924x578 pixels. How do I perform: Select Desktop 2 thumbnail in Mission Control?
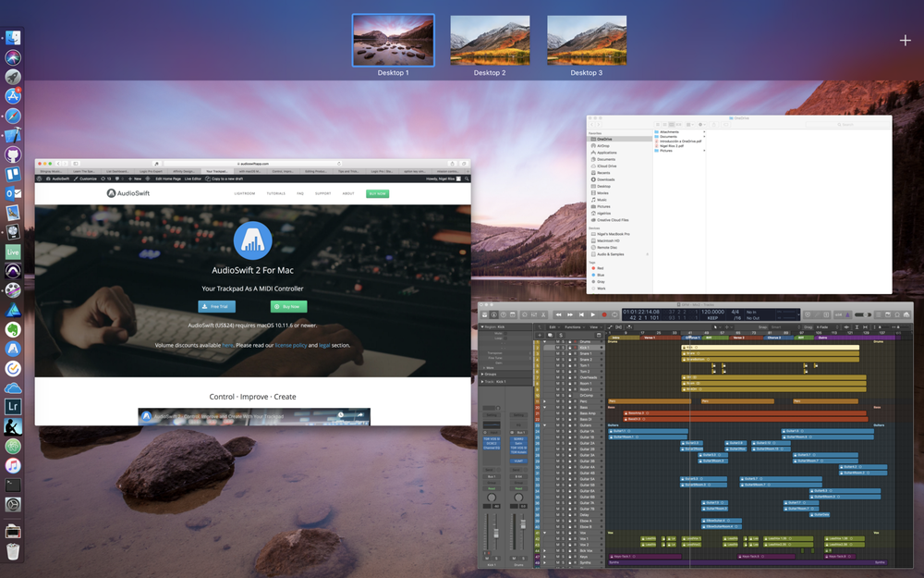click(x=490, y=40)
